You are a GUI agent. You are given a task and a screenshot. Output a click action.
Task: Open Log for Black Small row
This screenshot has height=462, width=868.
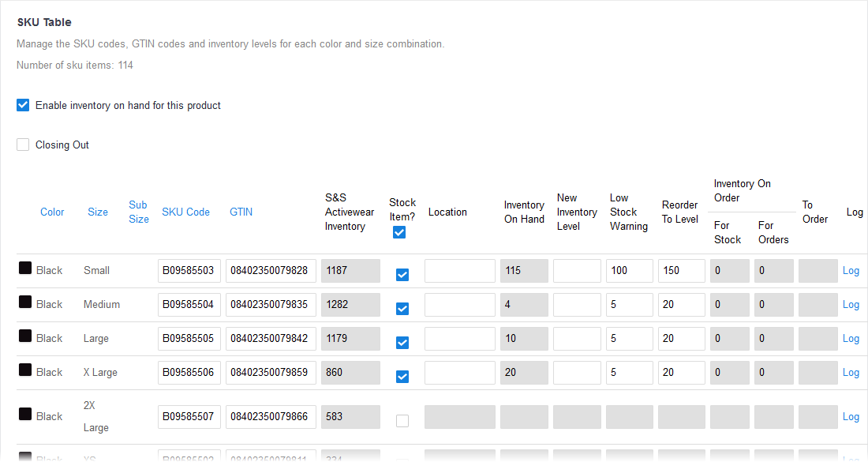tap(851, 271)
